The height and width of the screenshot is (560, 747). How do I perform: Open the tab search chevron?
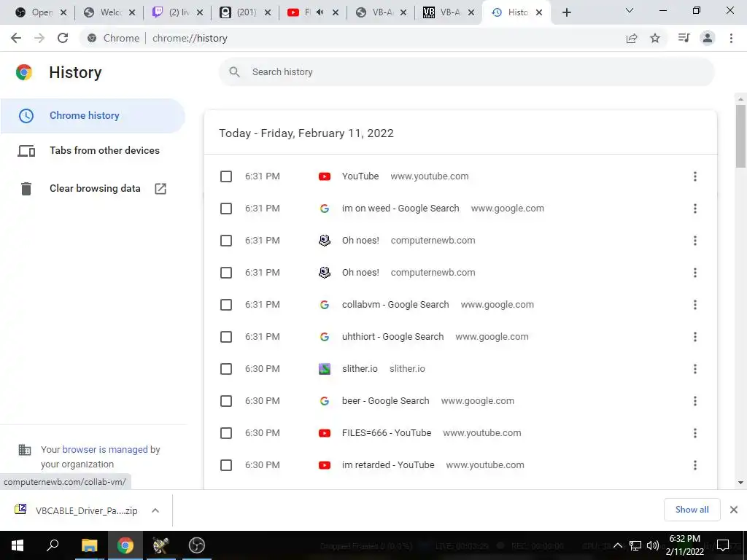pos(630,10)
